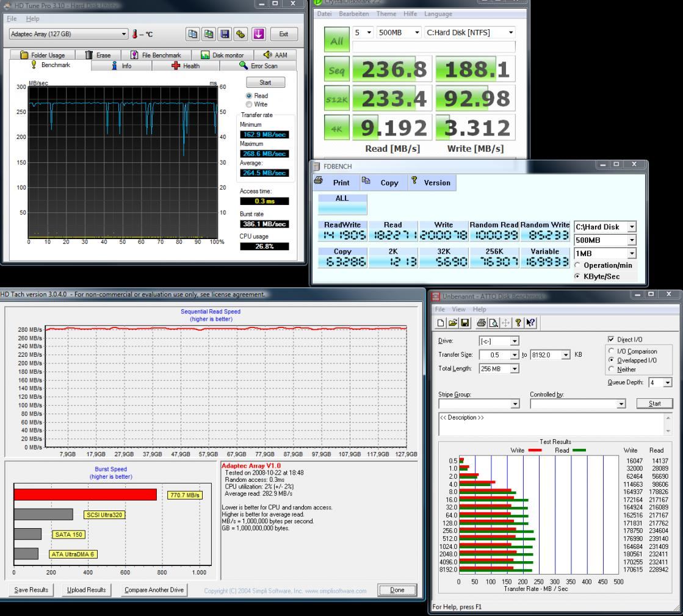The height and width of the screenshot is (616, 683).
Task: Click the Version question icon in FDBENCH
Action: point(414,181)
